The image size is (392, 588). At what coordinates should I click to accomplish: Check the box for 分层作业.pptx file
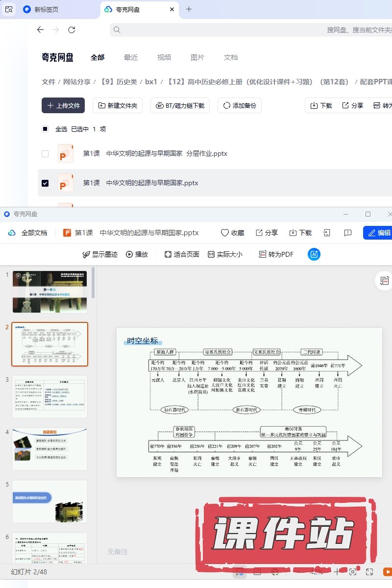45,154
